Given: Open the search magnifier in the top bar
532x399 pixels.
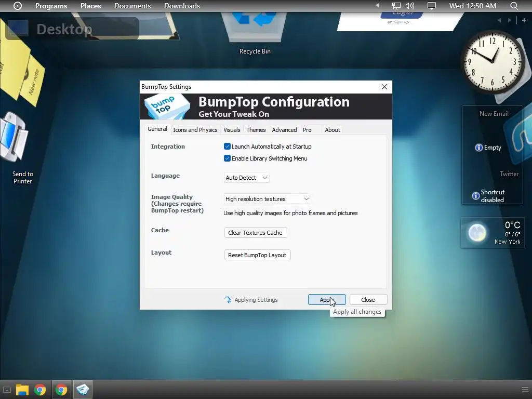Looking at the screenshot, I should pos(514,6).
